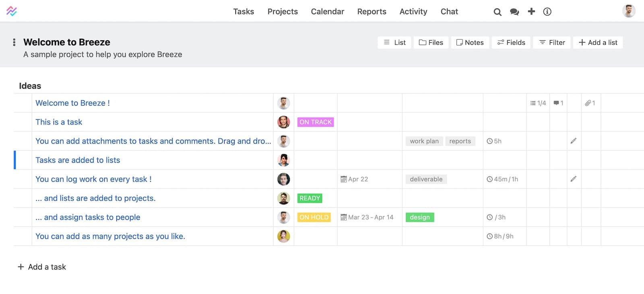Open the Reports page

[372, 12]
